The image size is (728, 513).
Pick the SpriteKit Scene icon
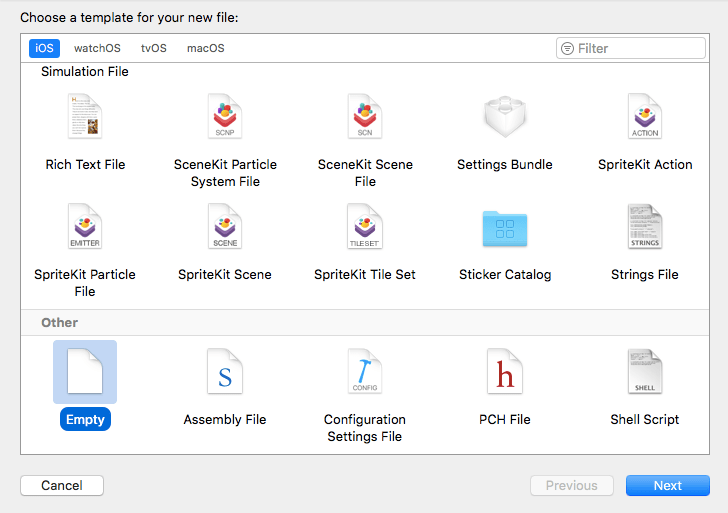[x=225, y=226]
